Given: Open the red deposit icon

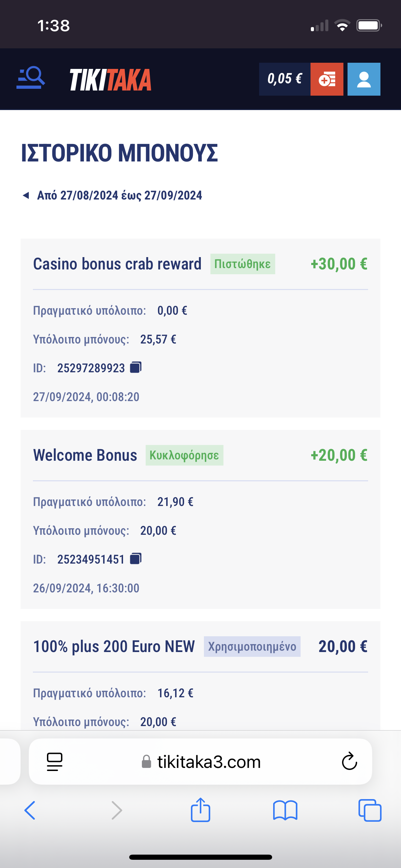Looking at the screenshot, I should 327,79.
